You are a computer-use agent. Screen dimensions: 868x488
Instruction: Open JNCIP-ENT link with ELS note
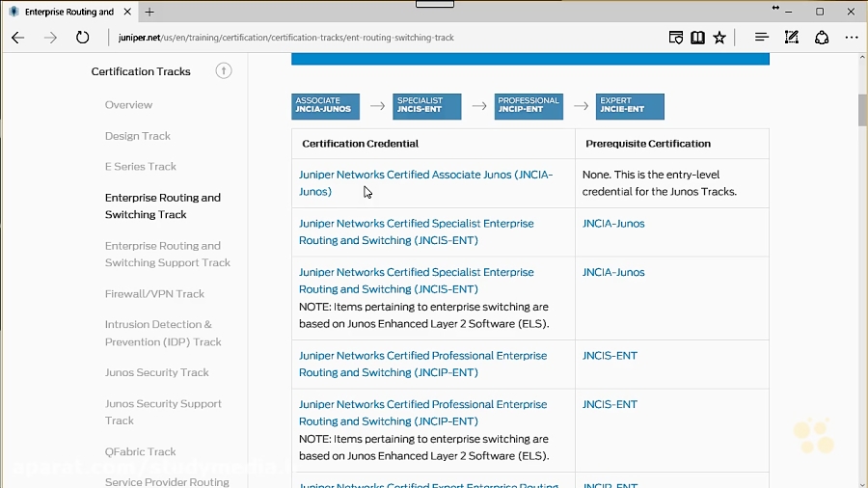[x=423, y=413]
